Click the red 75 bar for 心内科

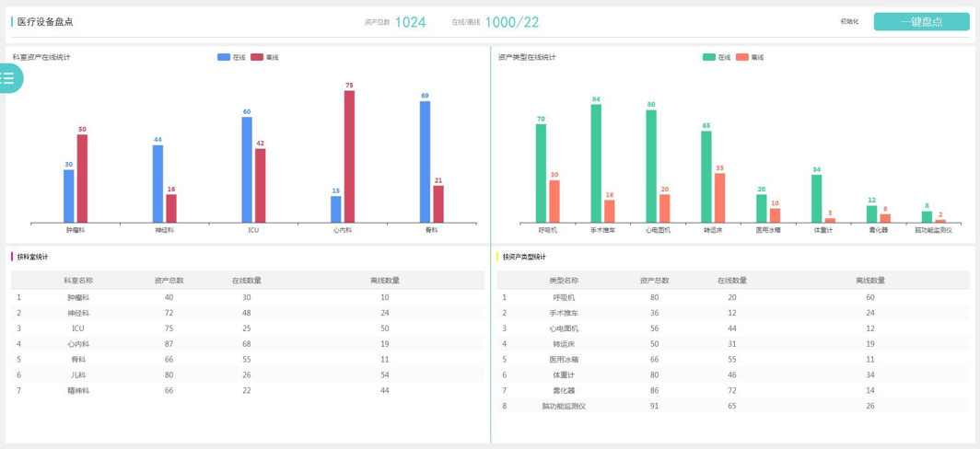coord(349,156)
